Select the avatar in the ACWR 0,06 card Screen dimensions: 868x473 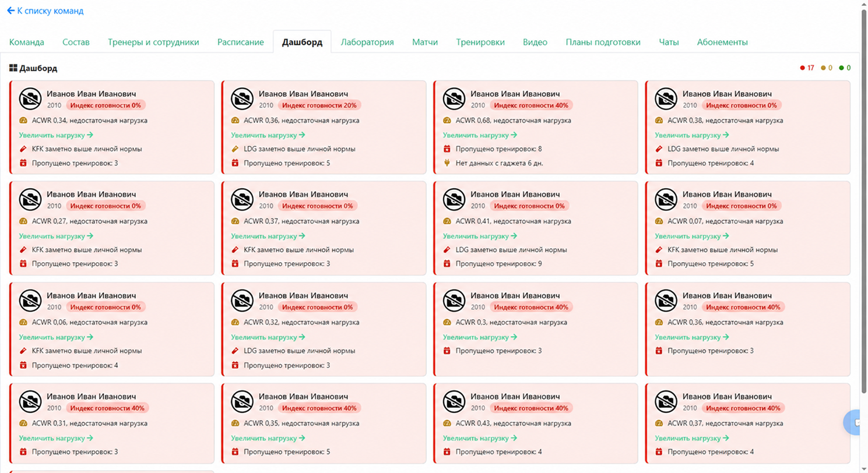point(30,301)
